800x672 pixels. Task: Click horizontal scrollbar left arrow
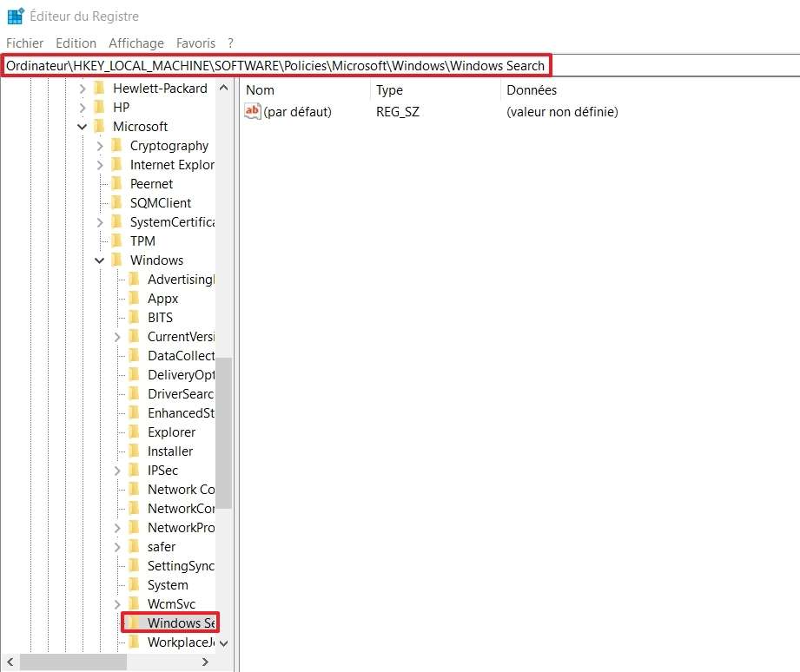pyautogui.click(x=10, y=662)
